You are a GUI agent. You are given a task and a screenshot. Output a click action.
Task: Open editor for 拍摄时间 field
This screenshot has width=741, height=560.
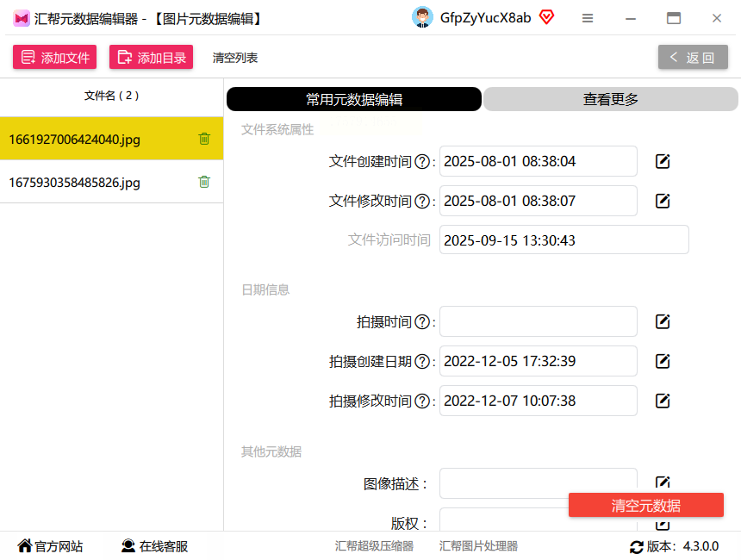pos(663,322)
